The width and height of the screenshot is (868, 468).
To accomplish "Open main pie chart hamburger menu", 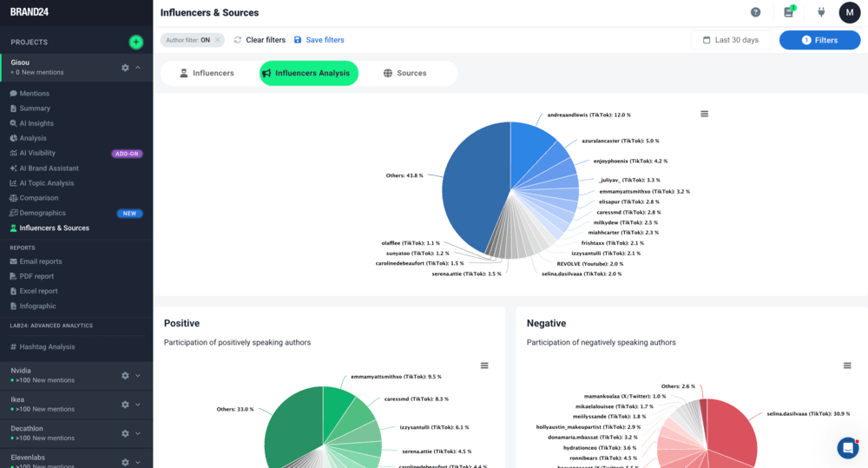I will (x=704, y=114).
